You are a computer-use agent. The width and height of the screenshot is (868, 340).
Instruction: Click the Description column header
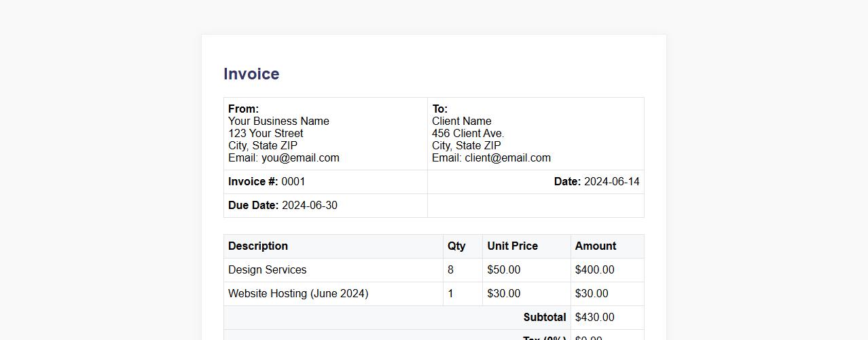pos(333,246)
